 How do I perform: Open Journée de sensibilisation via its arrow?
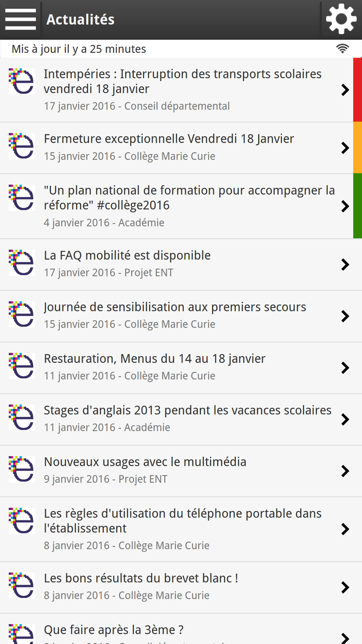345,316
